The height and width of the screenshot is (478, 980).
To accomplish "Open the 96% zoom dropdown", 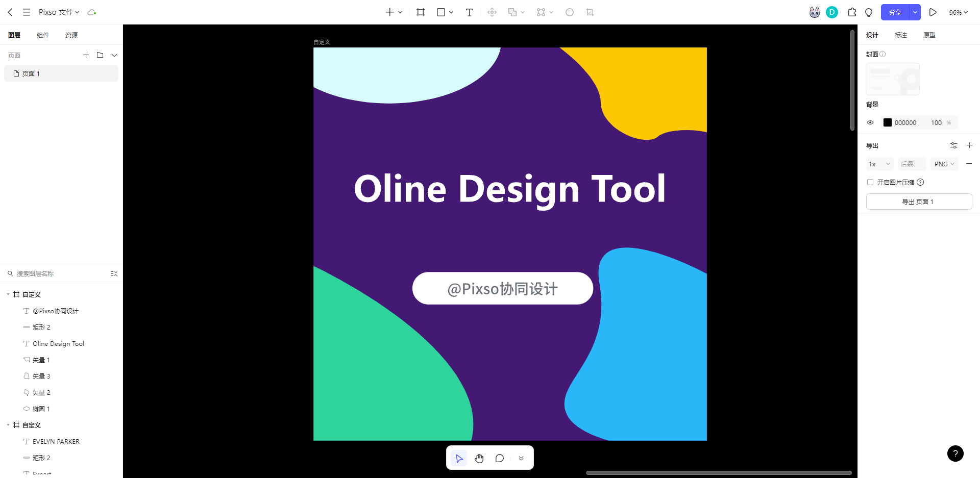I will click(x=958, y=12).
